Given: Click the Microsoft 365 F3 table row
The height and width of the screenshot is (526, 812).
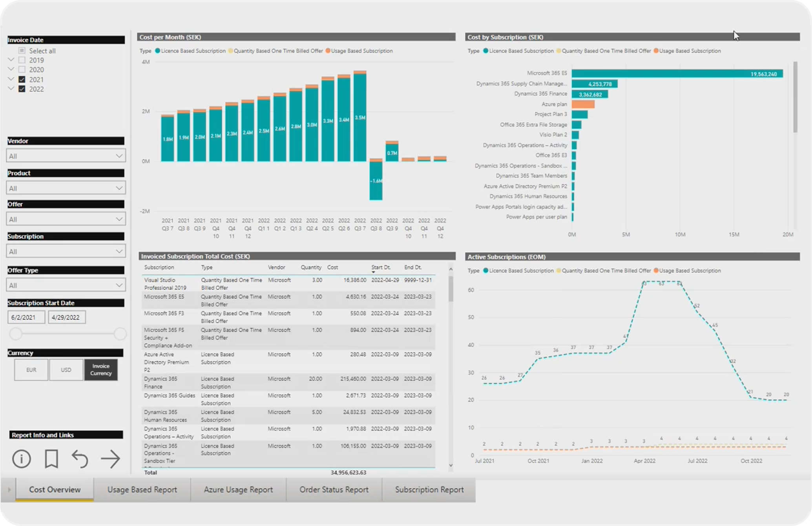Looking at the screenshot, I should 288,317.
